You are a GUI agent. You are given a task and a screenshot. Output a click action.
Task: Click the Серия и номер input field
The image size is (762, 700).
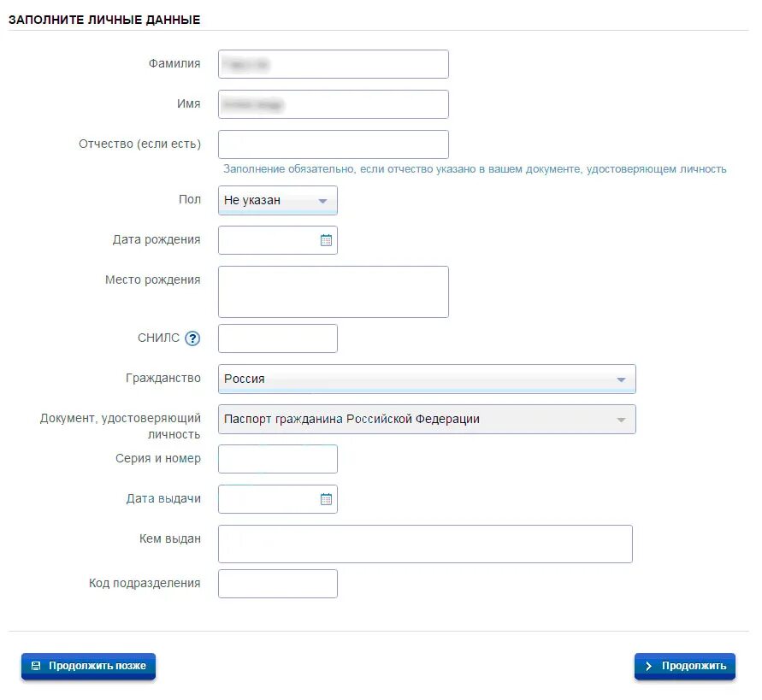[277, 459]
